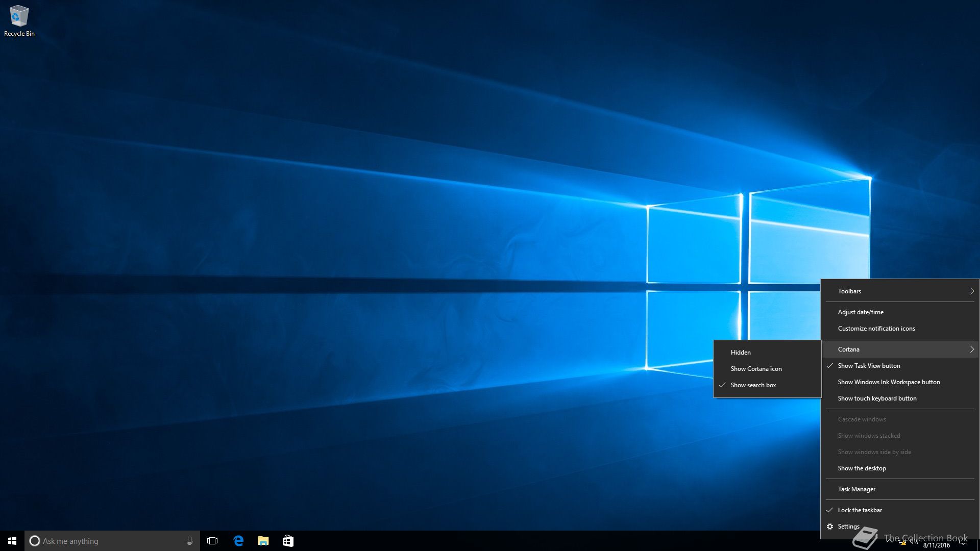Image resolution: width=980 pixels, height=551 pixels.
Task: Uncheck Show Task View button
Action: coord(900,366)
